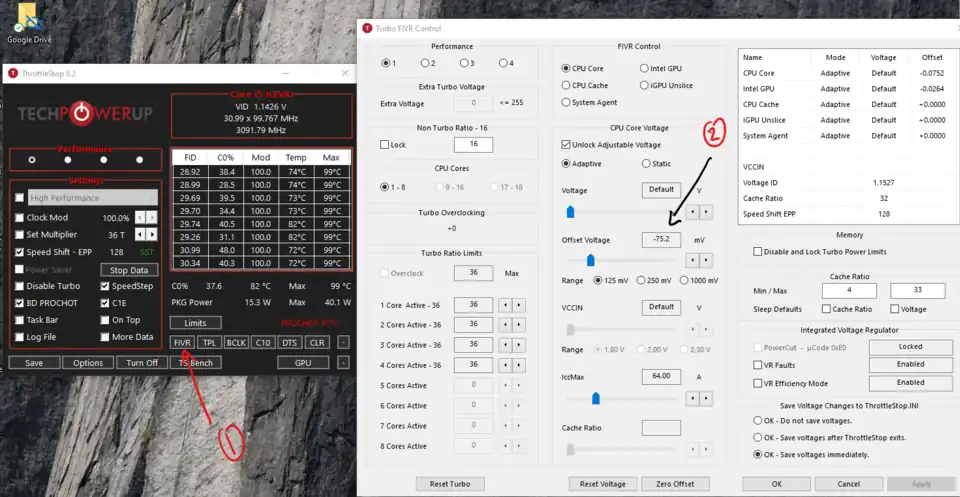
Task: Open the VR Faults Enabled selector
Action: [x=910, y=364]
